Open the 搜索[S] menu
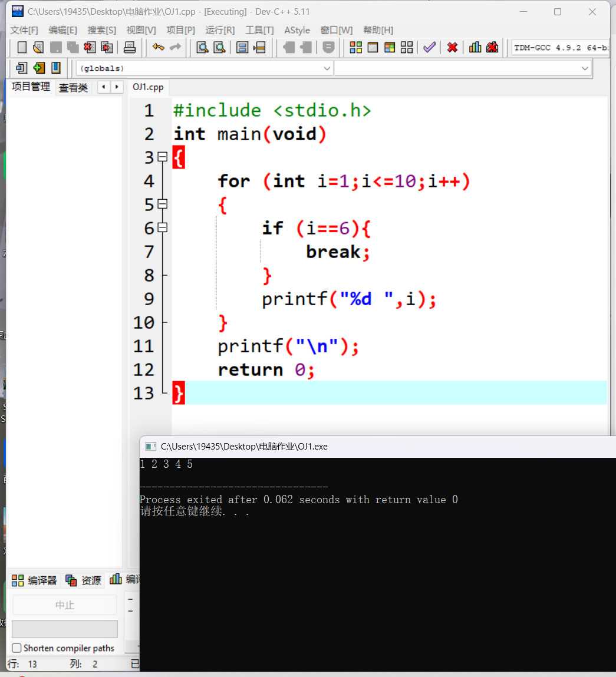 click(x=101, y=30)
